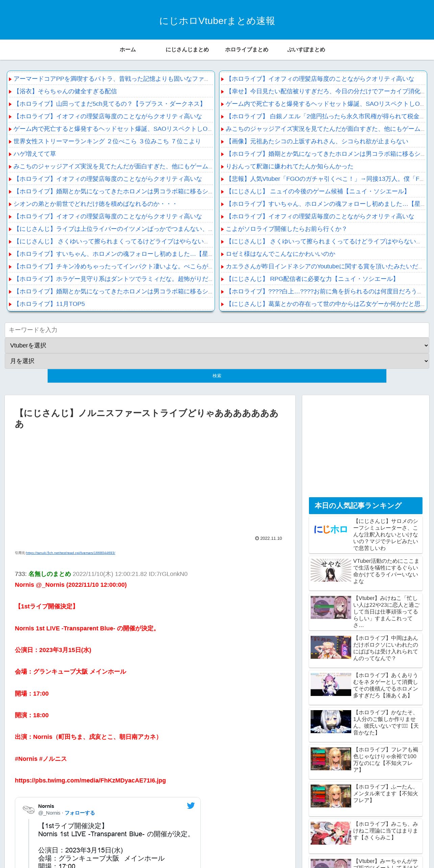434x868 pixels.
Task: Click the せやな thumbnail in ranking
Action: click(x=331, y=570)
